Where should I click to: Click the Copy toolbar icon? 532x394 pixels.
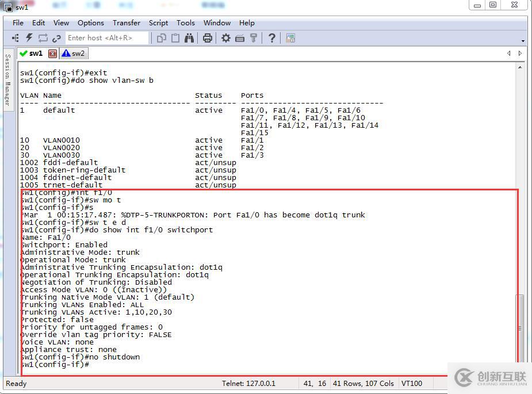(x=162, y=38)
